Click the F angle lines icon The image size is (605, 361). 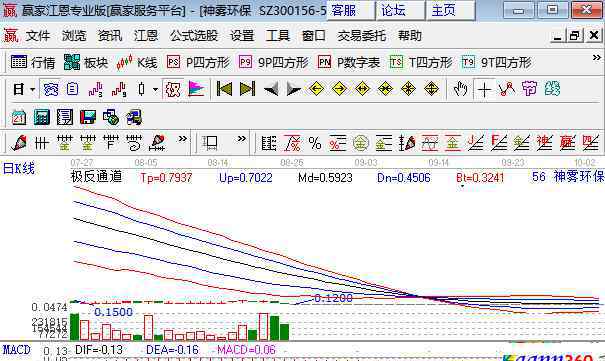coord(499,143)
